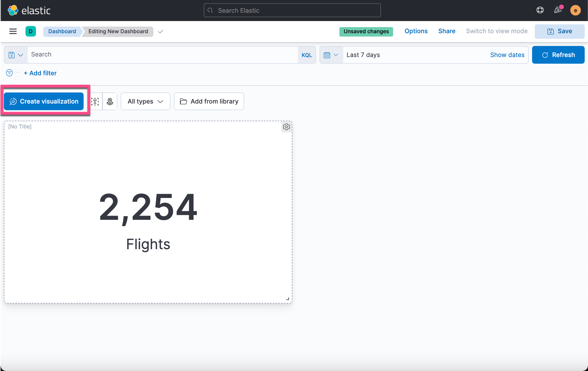
Task: Click the Dashboard breadcrumb
Action: click(x=62, y=31)
